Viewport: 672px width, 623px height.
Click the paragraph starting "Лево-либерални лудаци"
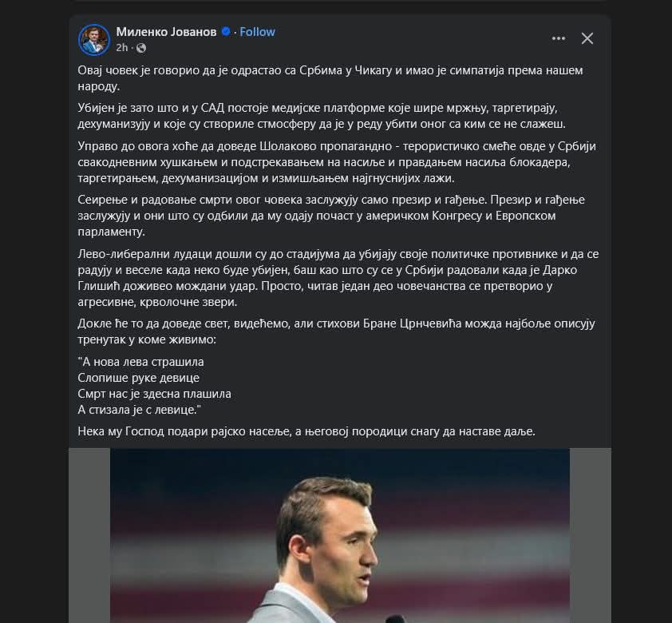[335, 278]
